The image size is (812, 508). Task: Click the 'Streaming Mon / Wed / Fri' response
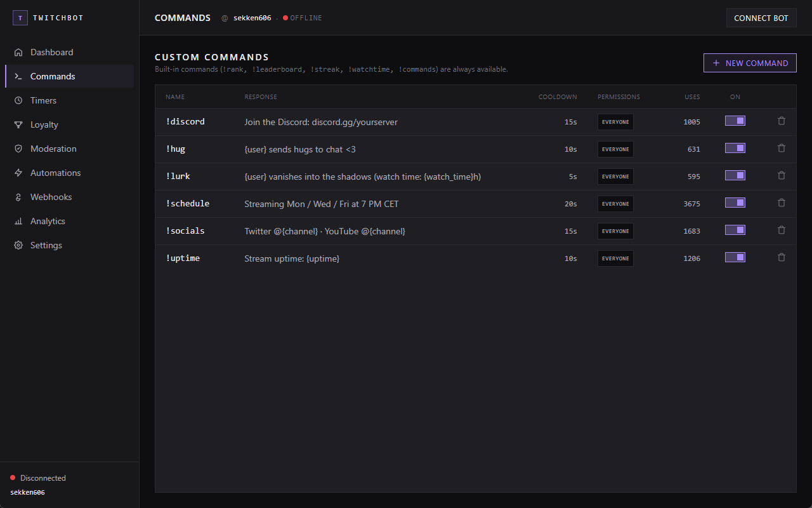322,204
